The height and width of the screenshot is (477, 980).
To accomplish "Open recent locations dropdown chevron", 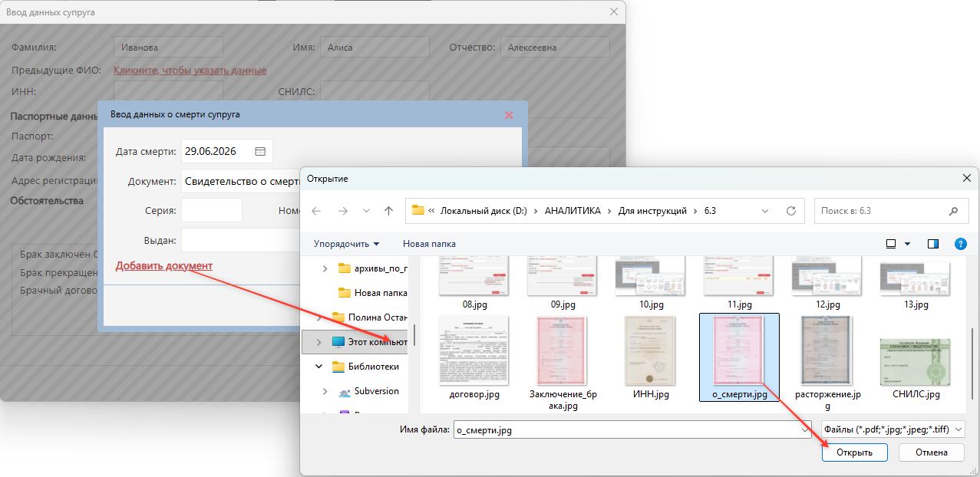I will (366, 211).
